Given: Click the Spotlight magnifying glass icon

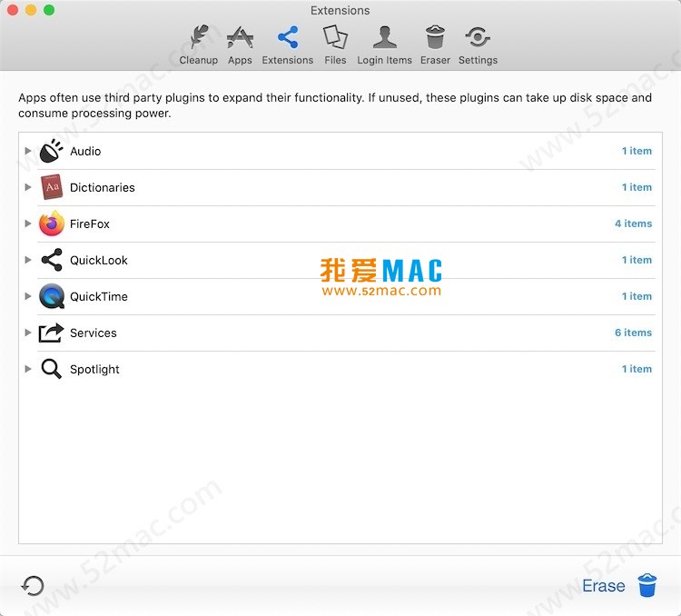Looking at the screenshot, I should click(x=51, y=369).
